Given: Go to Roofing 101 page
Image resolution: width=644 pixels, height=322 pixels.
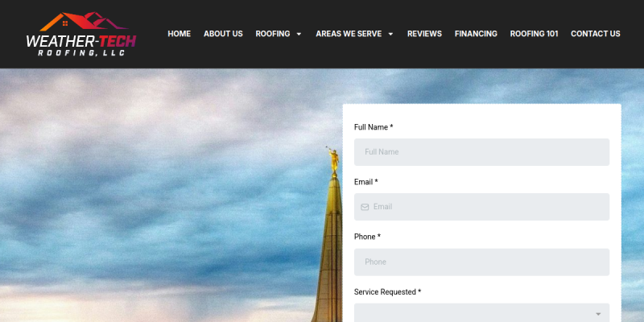Looking at the screenshot, I should (x=534, y=34).
